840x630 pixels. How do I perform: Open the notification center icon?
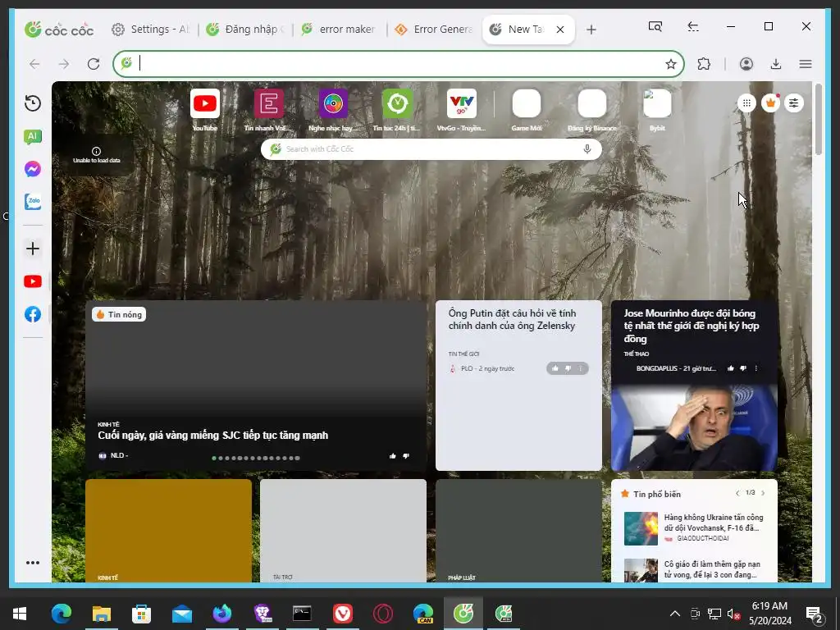815,614
